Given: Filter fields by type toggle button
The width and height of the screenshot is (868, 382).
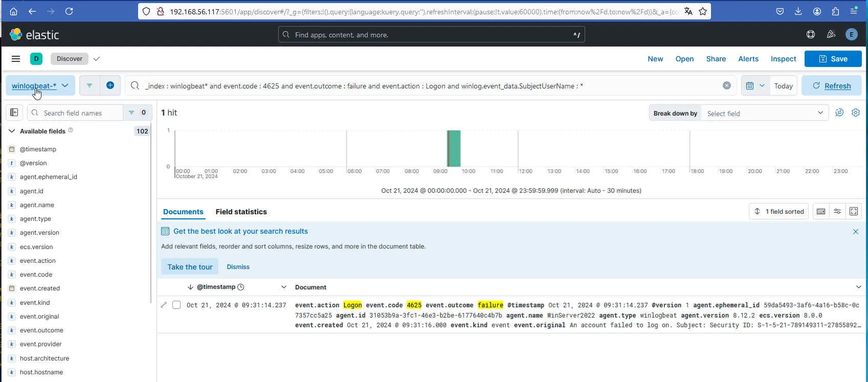Looking at the screenshot, I should pos(138,113).
